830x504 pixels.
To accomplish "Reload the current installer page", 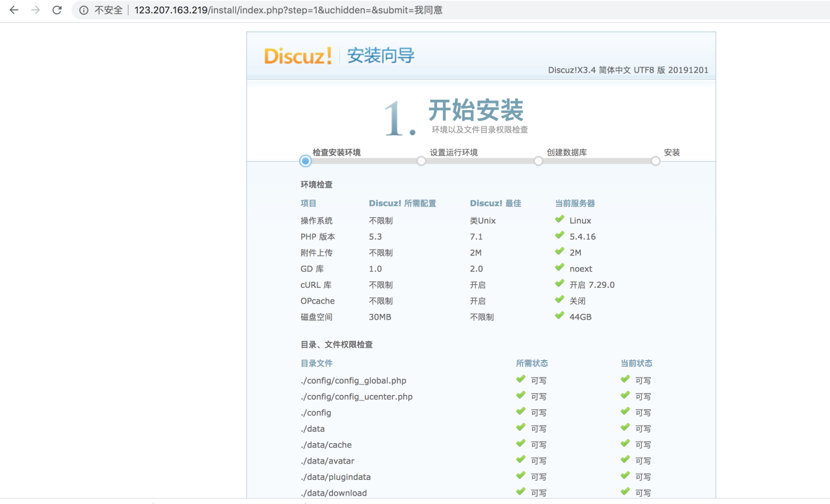I will (57, 10).
